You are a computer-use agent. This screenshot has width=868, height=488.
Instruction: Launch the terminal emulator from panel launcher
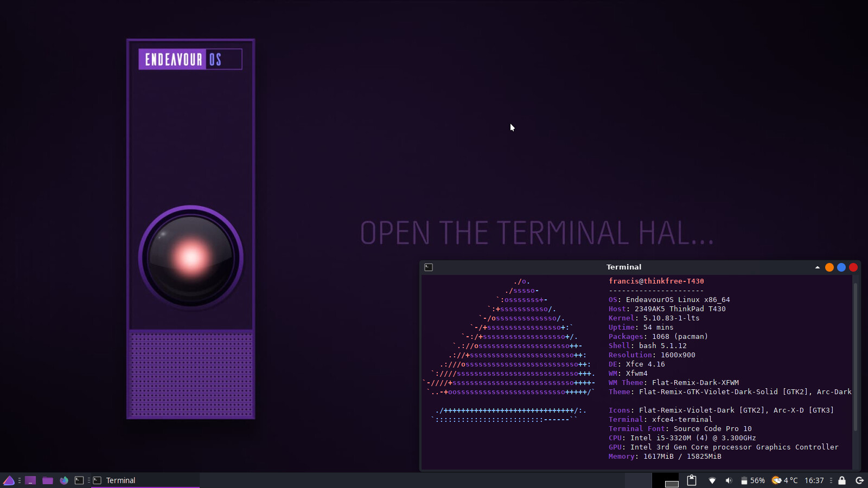click(79, 480)
